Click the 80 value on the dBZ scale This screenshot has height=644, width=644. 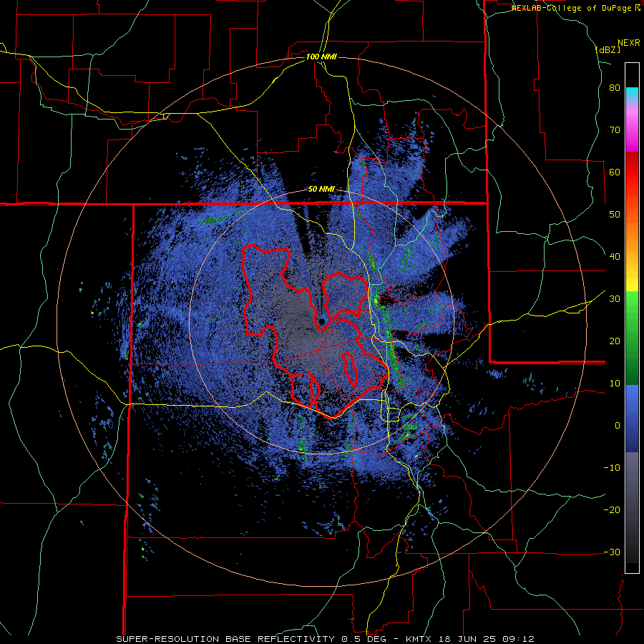tap(615, 88)
